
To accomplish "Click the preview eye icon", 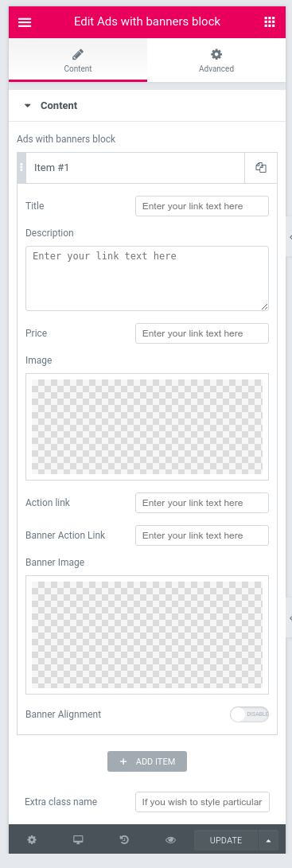I will coord(170,840).
